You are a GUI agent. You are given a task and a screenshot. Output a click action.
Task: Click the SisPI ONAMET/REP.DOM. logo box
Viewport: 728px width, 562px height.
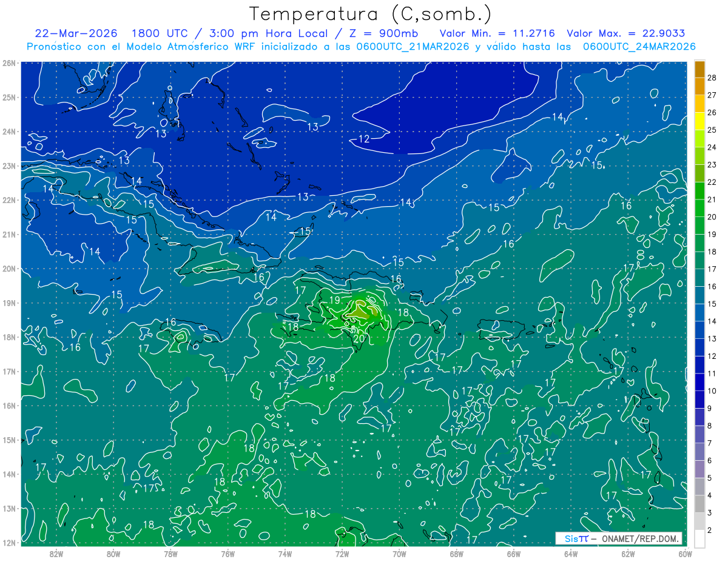[x=619, y=538]
